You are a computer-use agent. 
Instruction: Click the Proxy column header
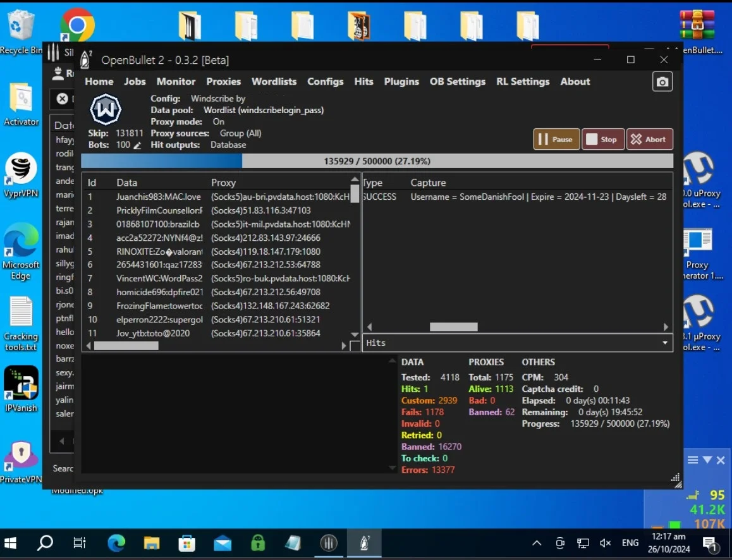(223, 183)
